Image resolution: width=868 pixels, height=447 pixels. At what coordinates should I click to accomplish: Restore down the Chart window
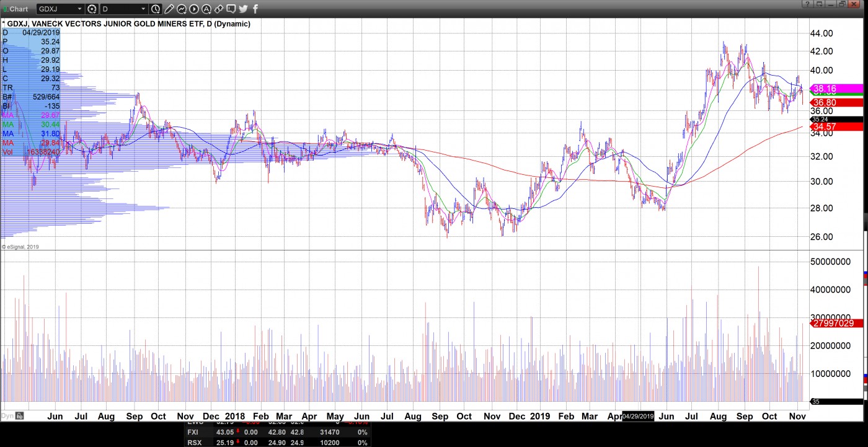843,4
